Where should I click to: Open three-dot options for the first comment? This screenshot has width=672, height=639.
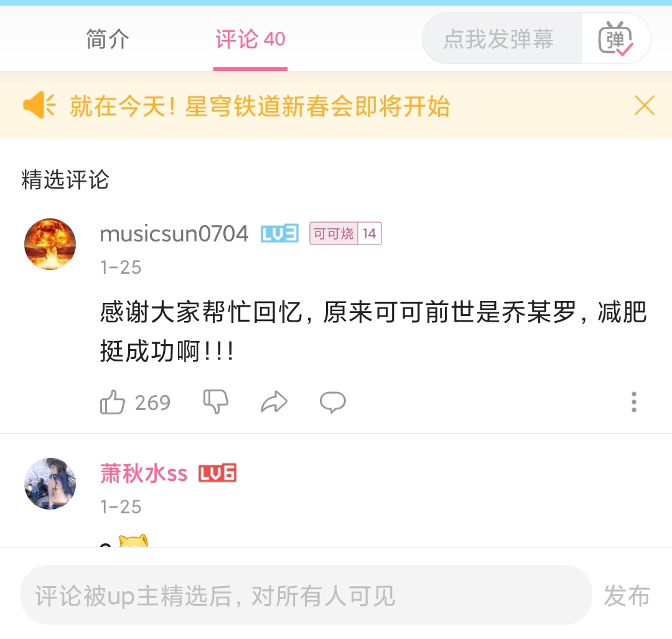pos(634,402)
